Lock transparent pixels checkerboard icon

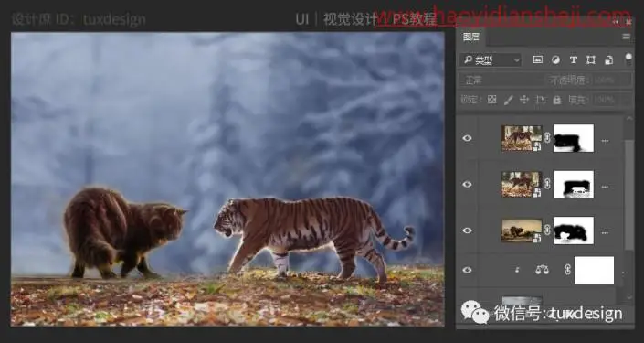491,100
